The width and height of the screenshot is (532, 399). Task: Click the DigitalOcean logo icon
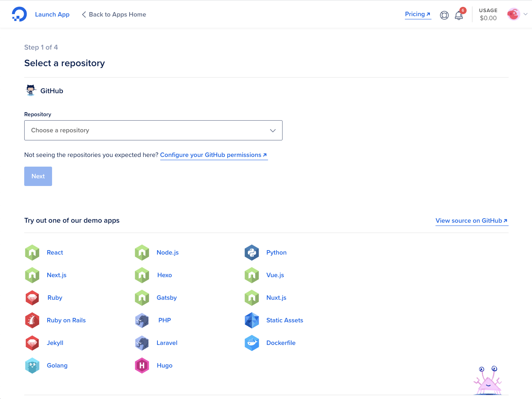[19, 15]
